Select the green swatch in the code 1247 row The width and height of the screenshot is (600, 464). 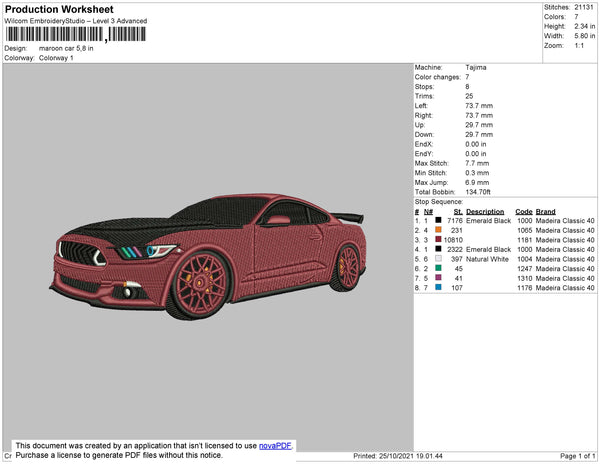pos(439,268)
